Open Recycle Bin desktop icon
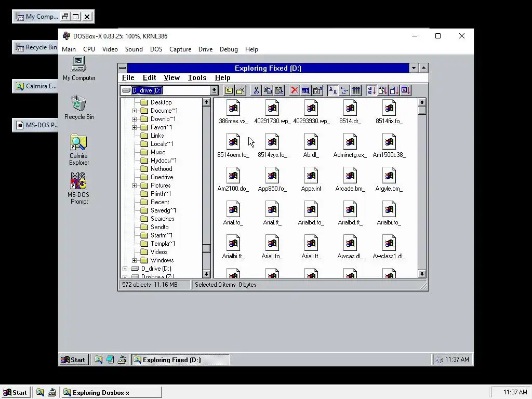 (x=79, y=107)
